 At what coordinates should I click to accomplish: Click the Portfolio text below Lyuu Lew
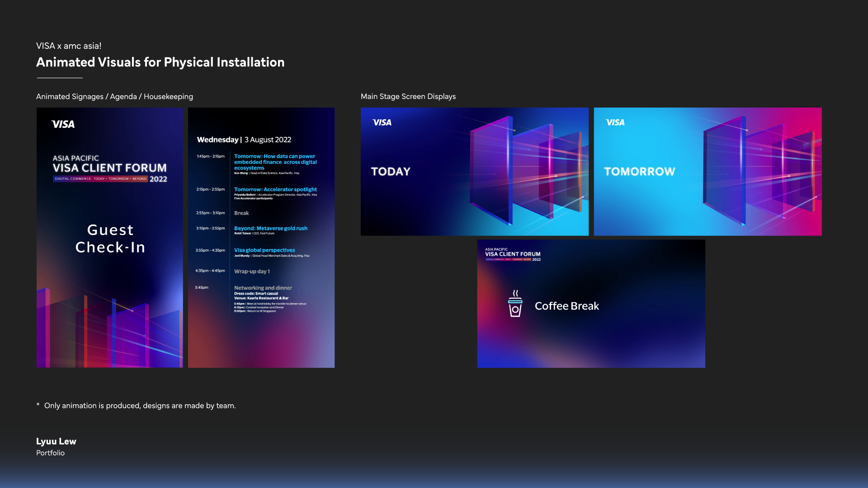point(50,453)
